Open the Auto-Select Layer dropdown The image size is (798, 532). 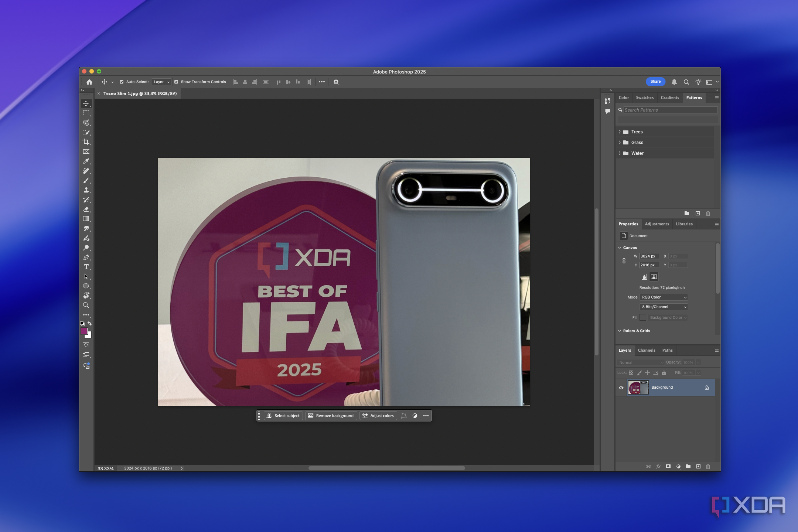(x=161, y=82)
